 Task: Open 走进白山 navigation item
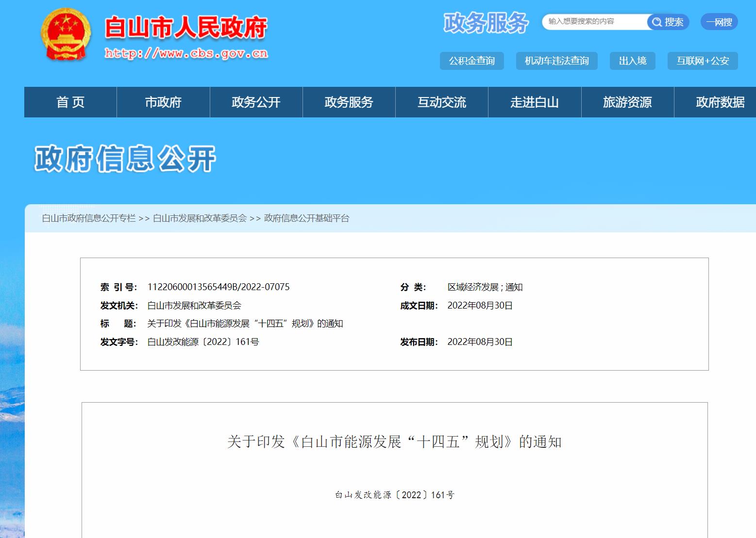click(534, 102)
